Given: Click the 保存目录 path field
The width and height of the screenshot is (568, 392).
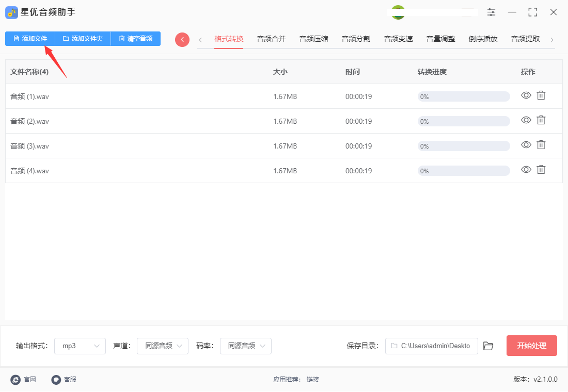Looking at the screenshot, I should click(x=432, y=346).
